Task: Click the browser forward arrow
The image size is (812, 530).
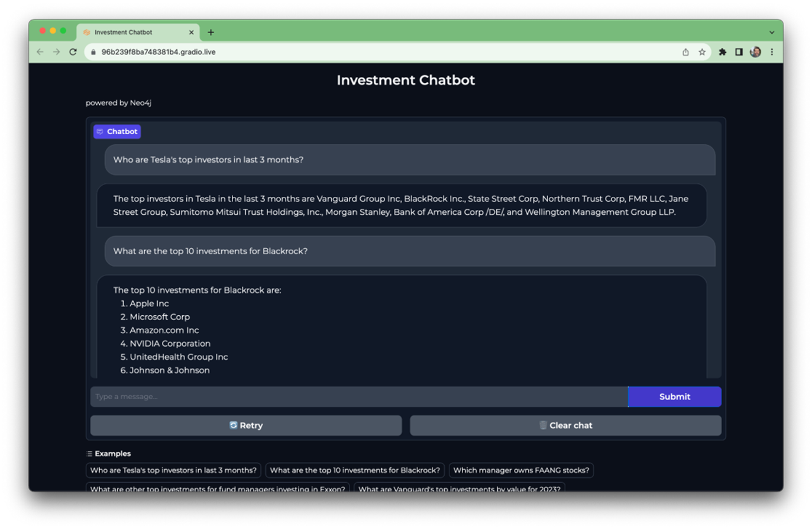Action: 56,52
